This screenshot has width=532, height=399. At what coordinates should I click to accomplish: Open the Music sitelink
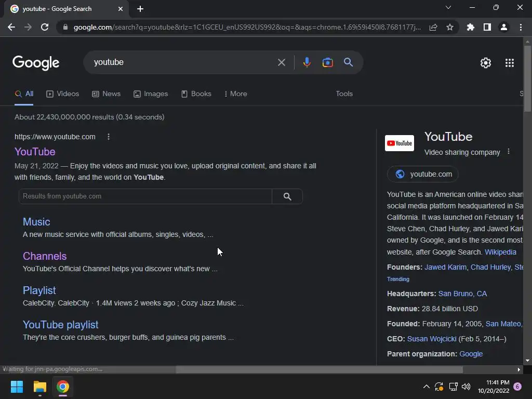click(x=36, y=222)
